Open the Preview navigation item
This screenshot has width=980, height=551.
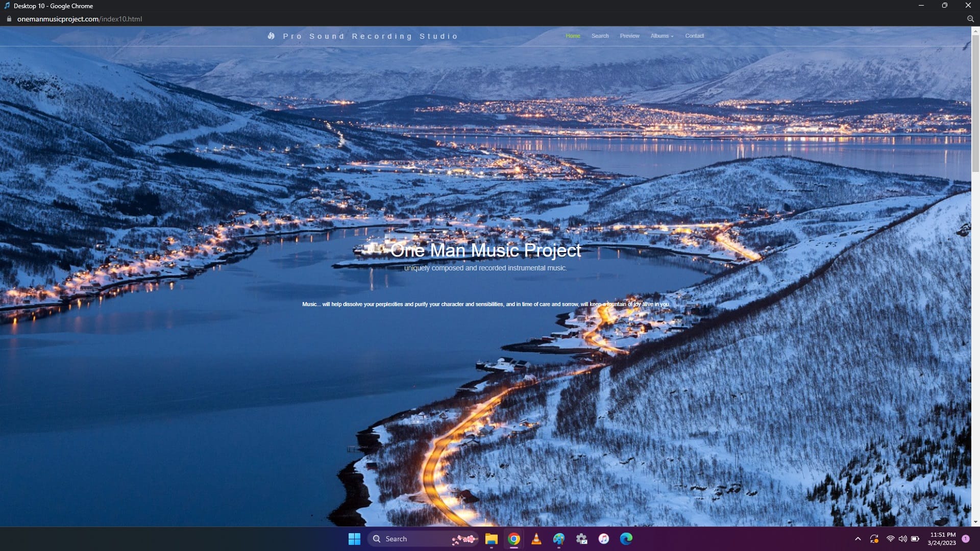pyautogui.click(x=629, y=36)
